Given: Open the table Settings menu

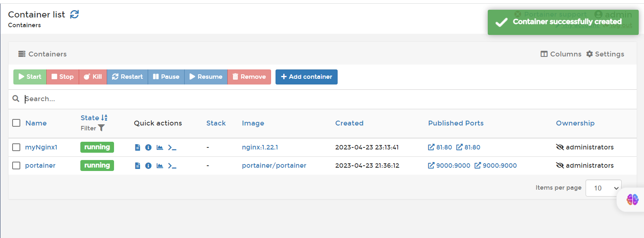Looking at the screenshot, I should pyautogui.click(x=605, y=54).
